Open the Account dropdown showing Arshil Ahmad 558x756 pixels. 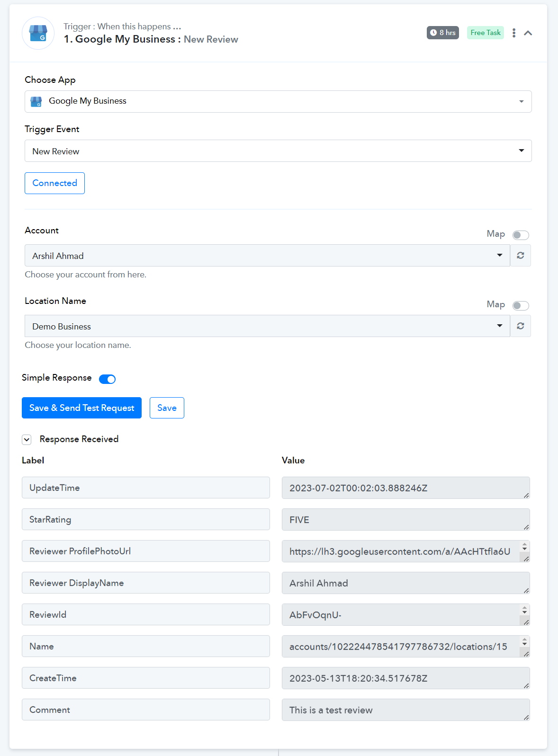pyautogui.click(x=267, y=256)
